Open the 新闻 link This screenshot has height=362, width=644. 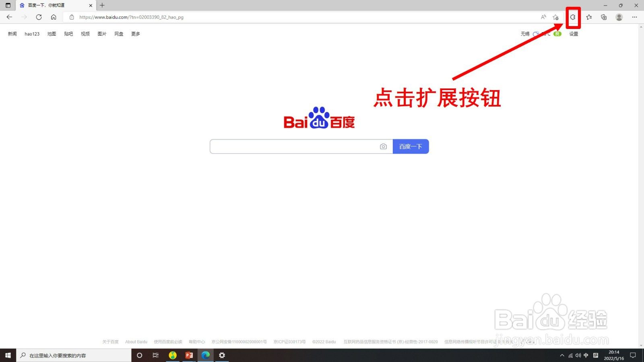click(12, 34)
